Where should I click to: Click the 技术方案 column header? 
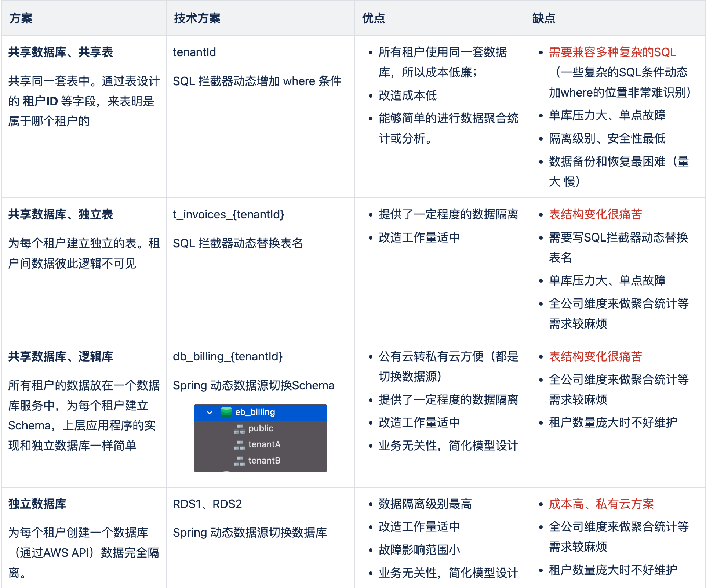197,18
